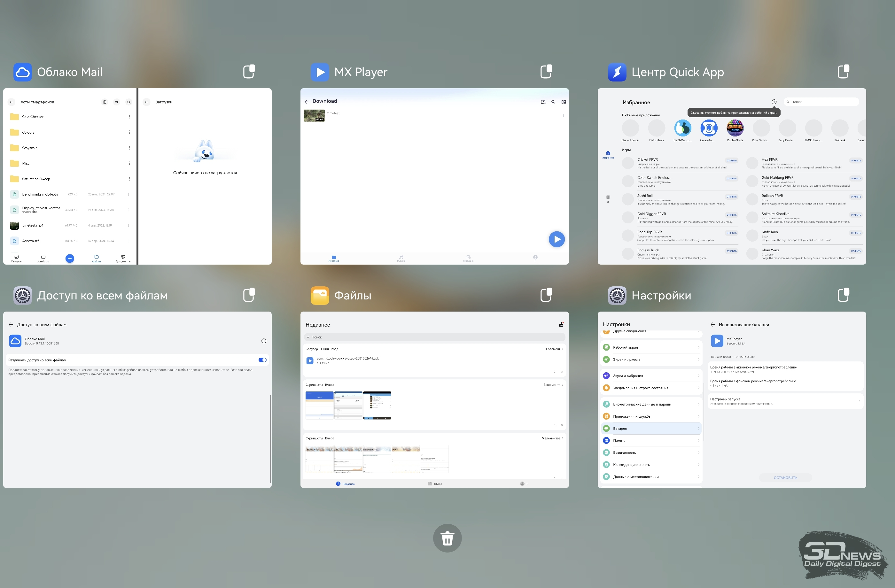Screen dimensions: 895x588
Task: Open Центр Quick App in multi-window mode
Action: 844,71
